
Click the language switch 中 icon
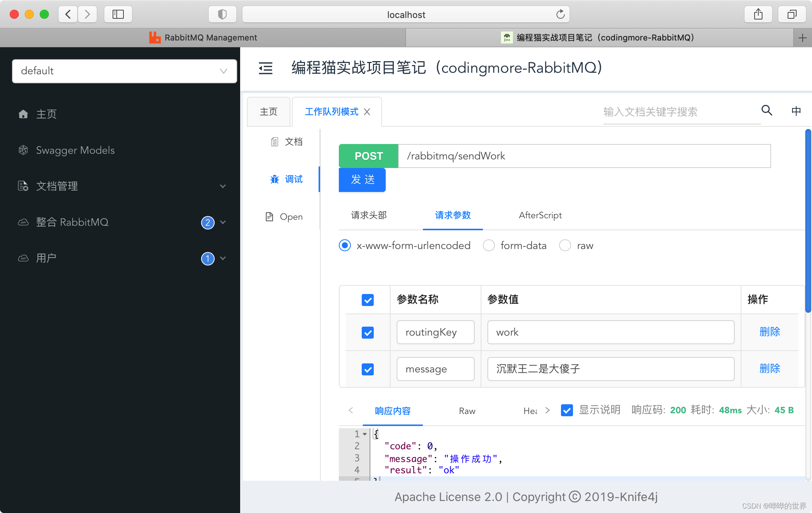(x=796, y=111)
